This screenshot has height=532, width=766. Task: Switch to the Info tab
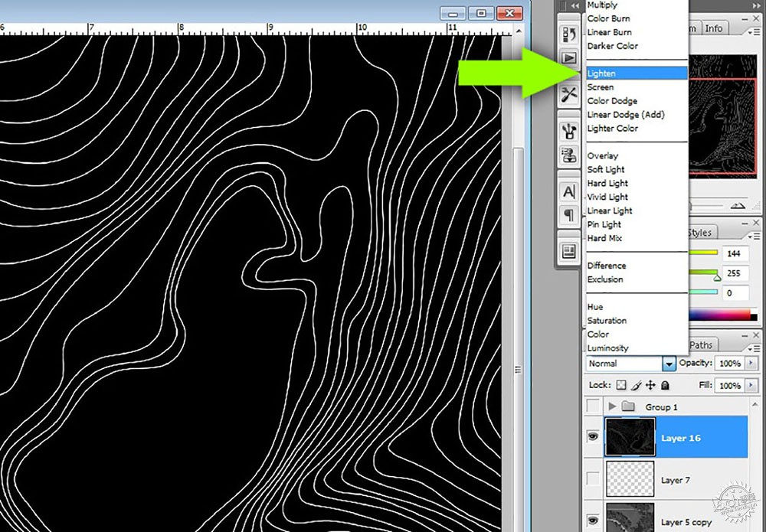coord(713,28)
